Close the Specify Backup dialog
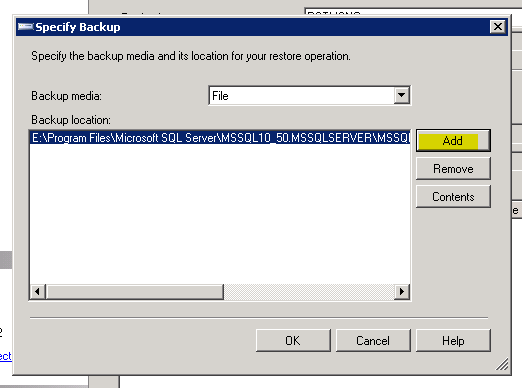Screen dimensions: 522x388 (498, 27)
